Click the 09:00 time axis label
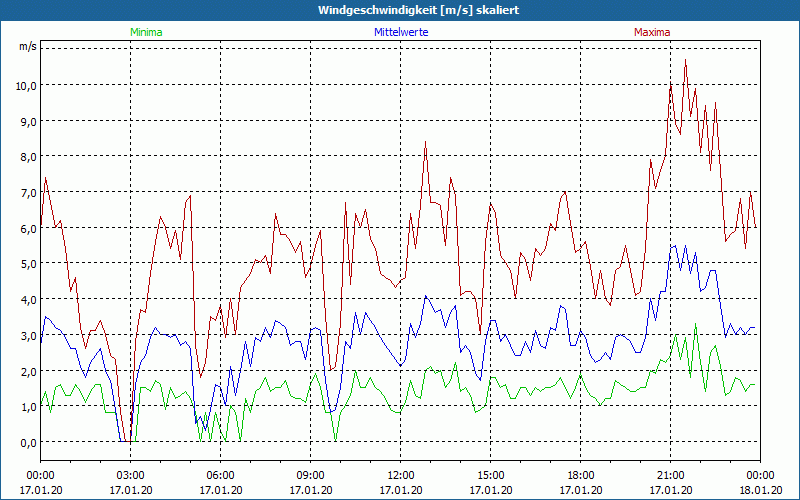Viewport: 800px width, 500px height. [x=311, y=476]
